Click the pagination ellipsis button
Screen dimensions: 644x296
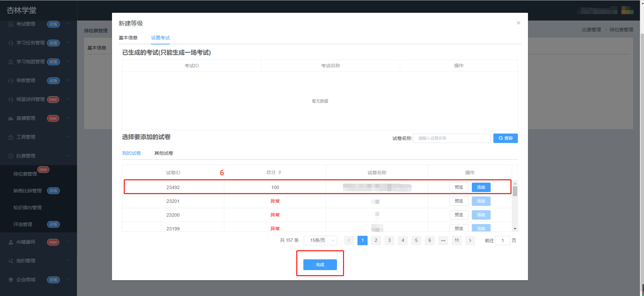443,240
